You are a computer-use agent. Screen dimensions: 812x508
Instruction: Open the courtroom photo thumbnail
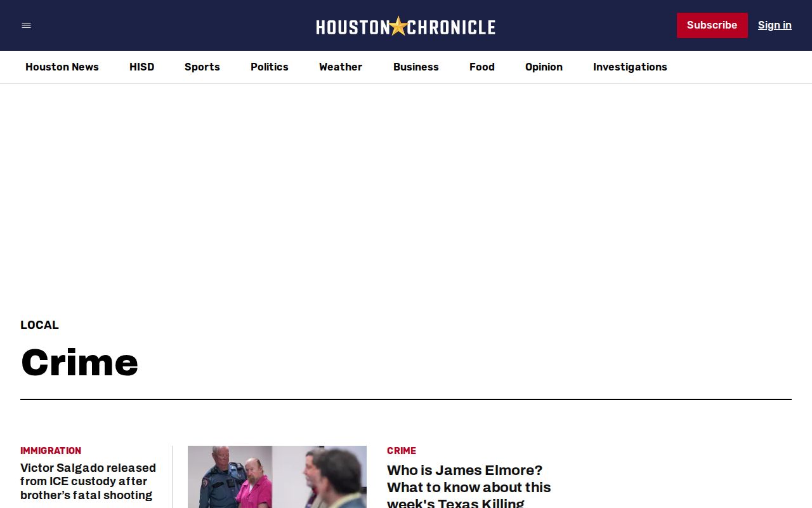click(x=277, y=477)
